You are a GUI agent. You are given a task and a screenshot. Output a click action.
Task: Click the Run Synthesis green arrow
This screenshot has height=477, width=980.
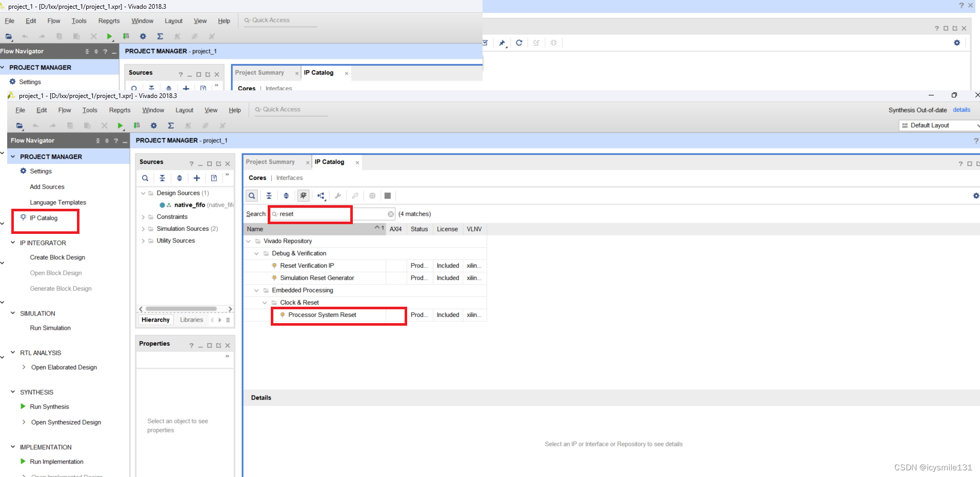coord(23,406)
